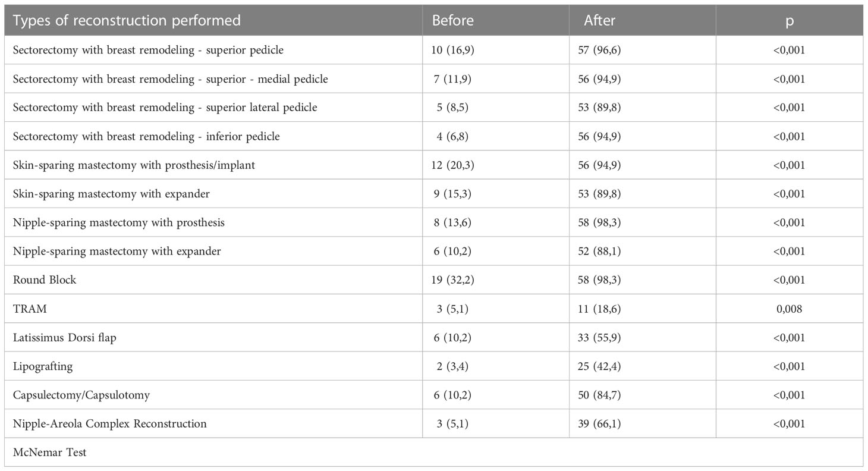Viewport: 868px width, 471px height.
Task: Click the inferior pedicle sectorectomy row label
Action: click(146, 136)
